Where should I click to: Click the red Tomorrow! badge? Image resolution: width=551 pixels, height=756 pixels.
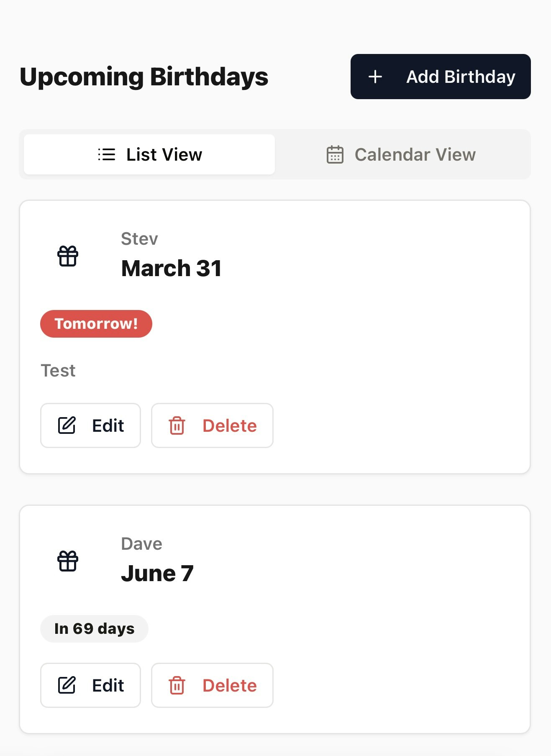[x=96, y=324]
